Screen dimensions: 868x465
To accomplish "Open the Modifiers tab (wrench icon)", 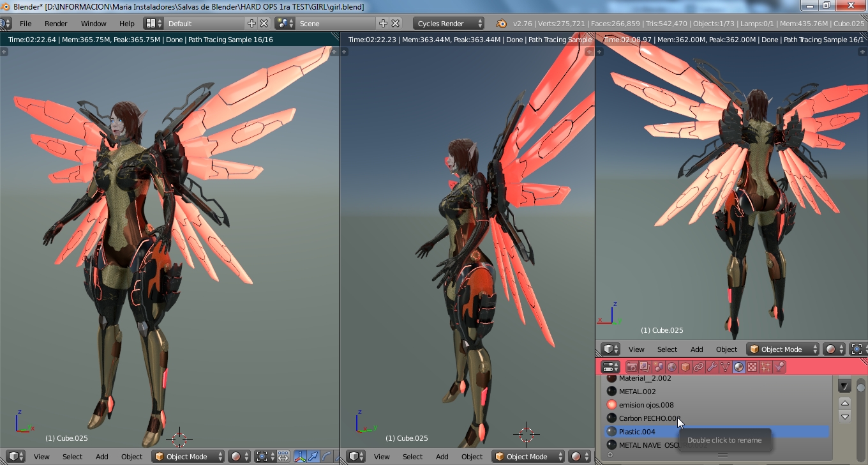I will [712, 367].
